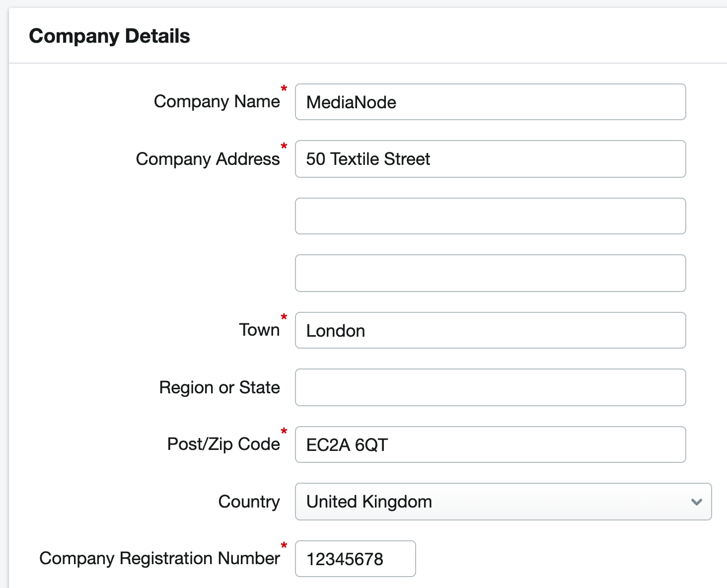Click the Company Address label text
727x588 pixels.
click(208, 159)
